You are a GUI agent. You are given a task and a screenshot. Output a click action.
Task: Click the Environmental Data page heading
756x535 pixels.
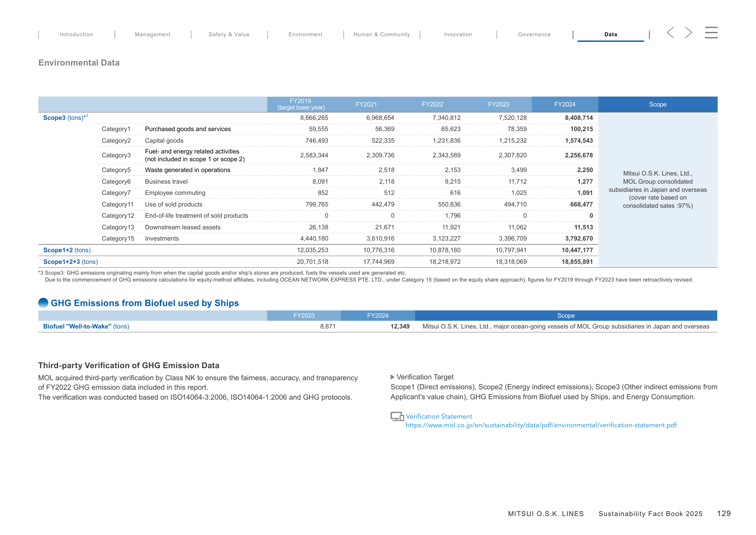click(79, 63)
